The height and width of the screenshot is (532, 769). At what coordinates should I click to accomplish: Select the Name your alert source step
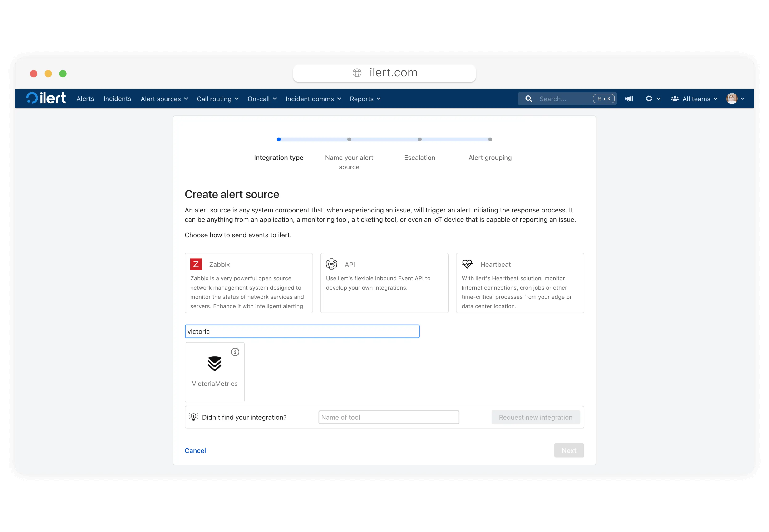coord(349,162)
